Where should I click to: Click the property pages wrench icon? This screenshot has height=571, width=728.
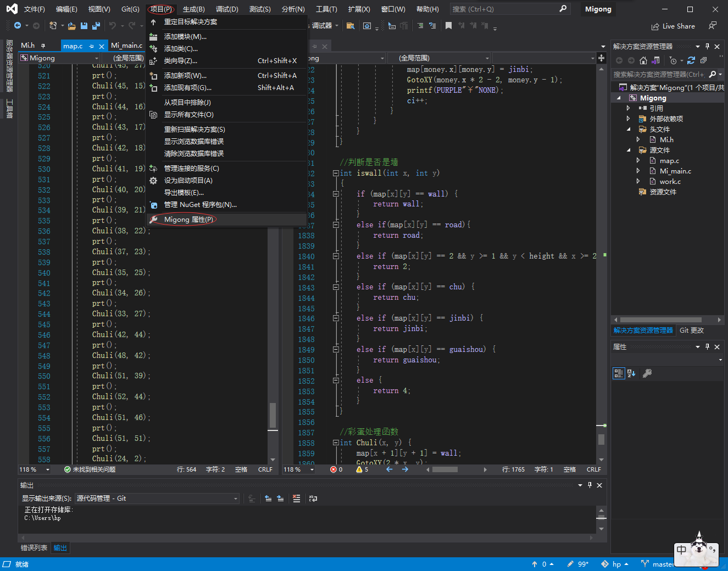coord(647,373)
